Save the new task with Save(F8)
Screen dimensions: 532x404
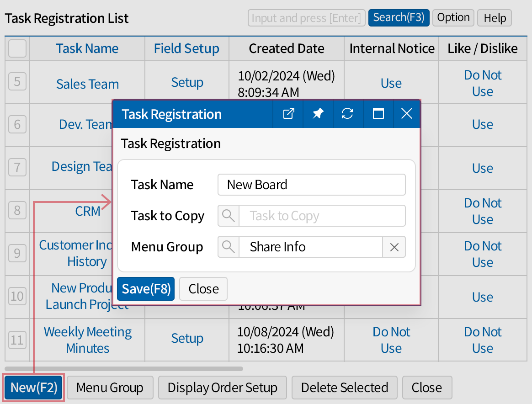(145, 288)
